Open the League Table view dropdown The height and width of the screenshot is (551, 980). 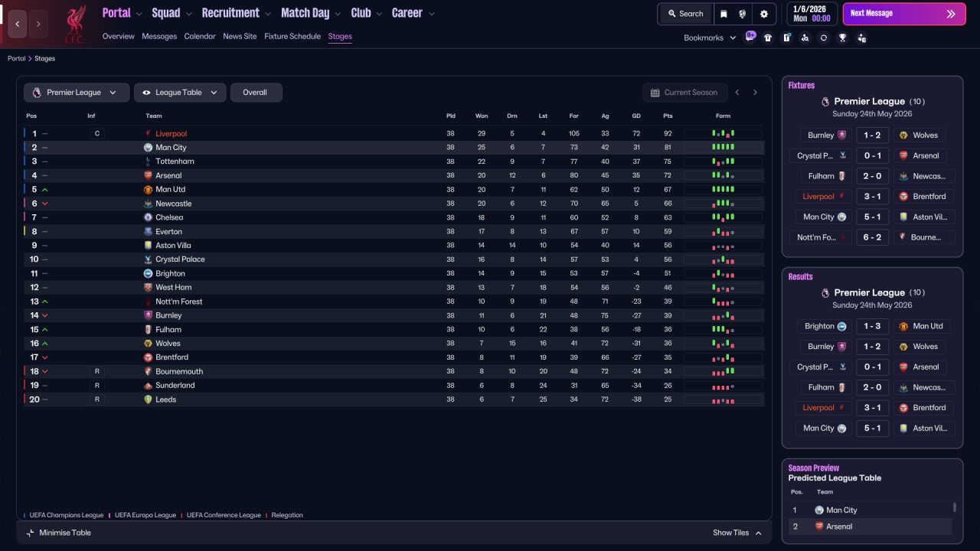pos(180,93)
